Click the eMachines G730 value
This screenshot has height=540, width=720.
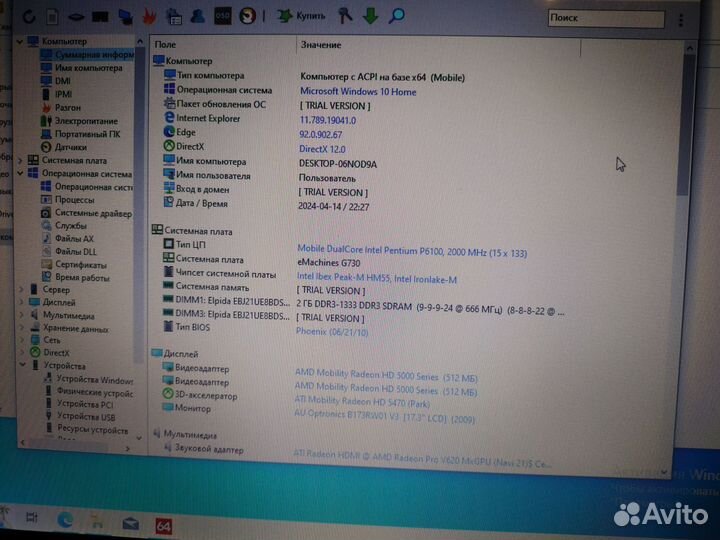pos(329,263)
